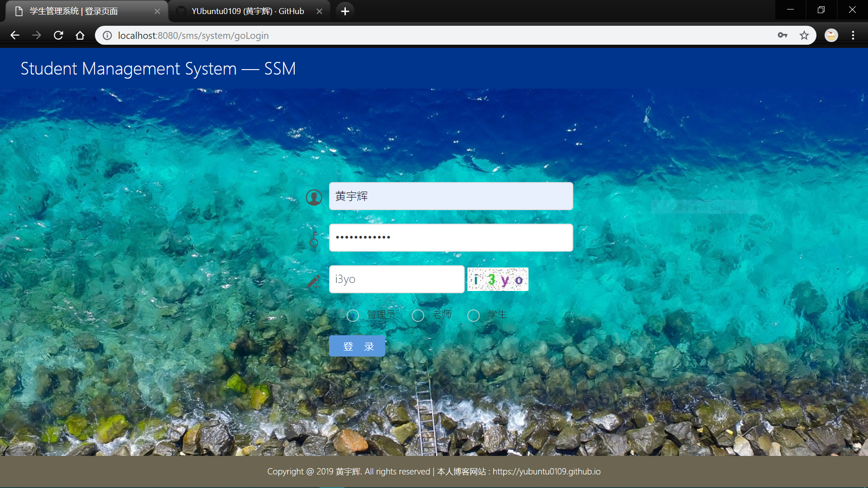Open saved passwords key icon
This screenshot has height=488, width=868.
click(783, 35)
